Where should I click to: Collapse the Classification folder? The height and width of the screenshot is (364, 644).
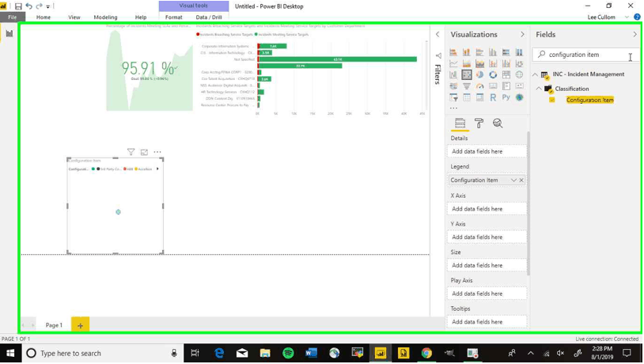[539, 89]
